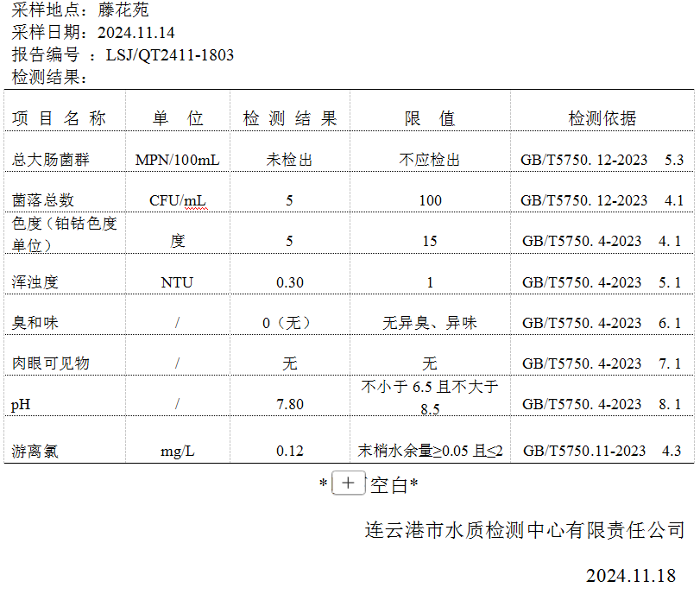Click the sampling location 藤花苑
The image size is (700, 594).
[123, 10]
